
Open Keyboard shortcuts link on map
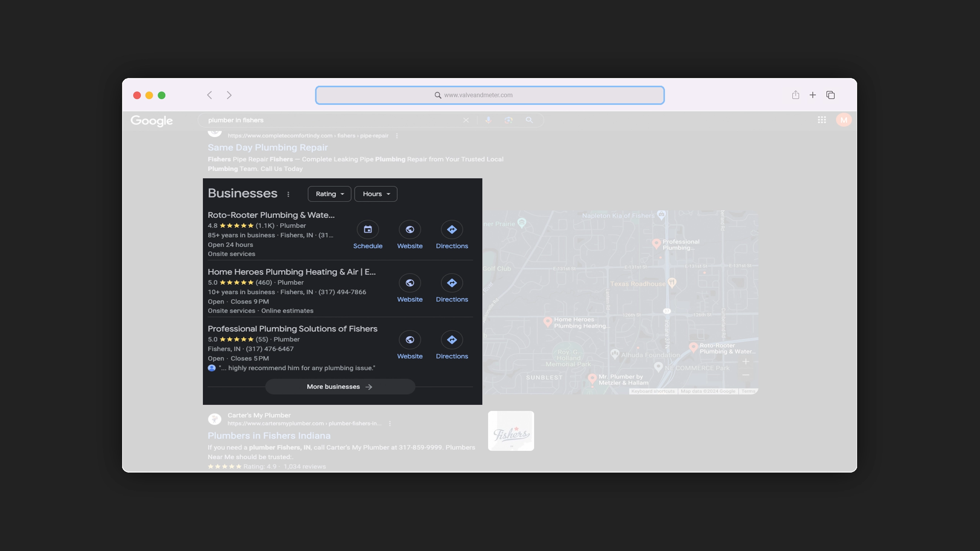pyautogui.click(x=653, y=391)
